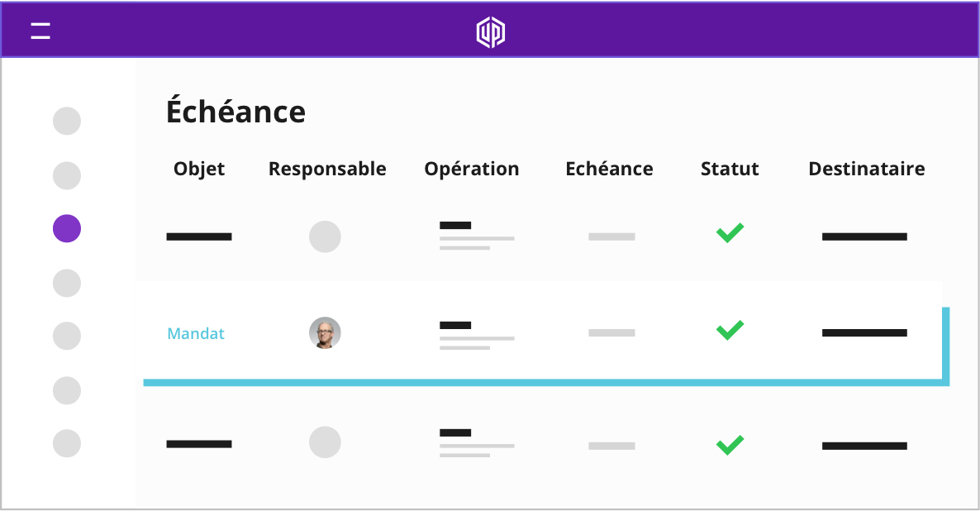Click the Destinataire value in Mandat row

tap(864, 332)
